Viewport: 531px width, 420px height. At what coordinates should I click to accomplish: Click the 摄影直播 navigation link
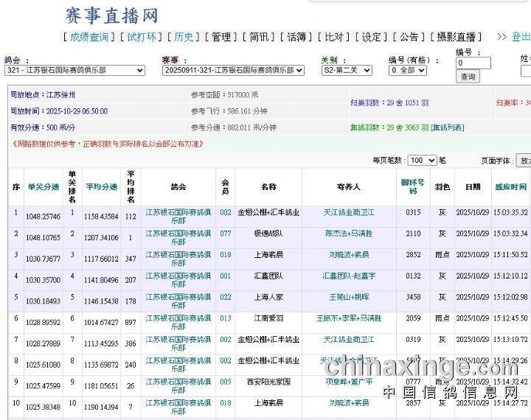click(x=456, y=37)
